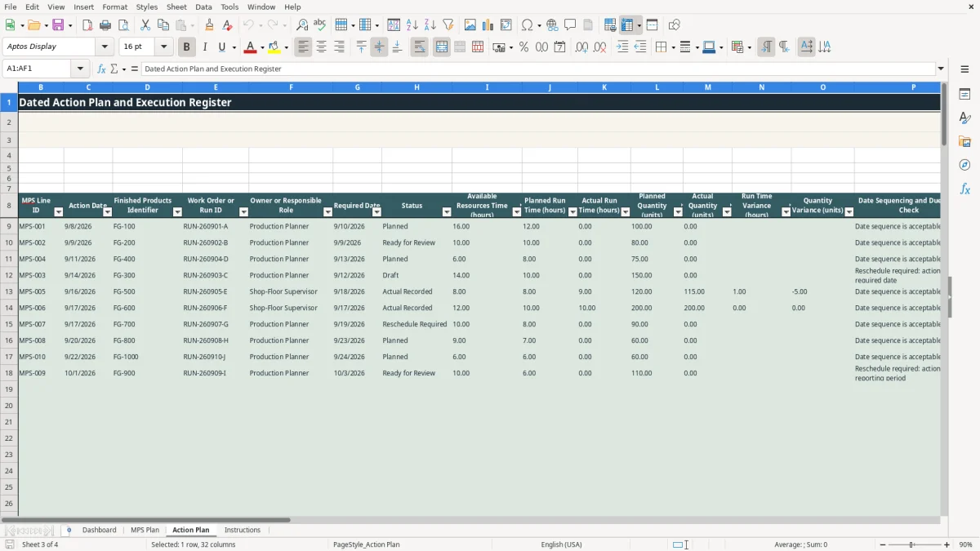Select the Clone Formatting paintbrush

(x=209, y=25)
